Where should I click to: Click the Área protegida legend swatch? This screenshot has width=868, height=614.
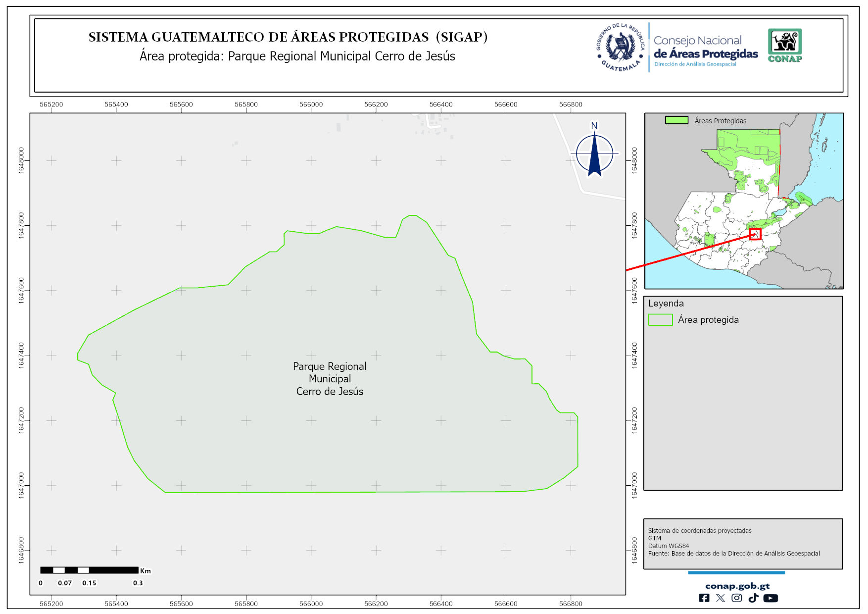click(x=660, y=320)
